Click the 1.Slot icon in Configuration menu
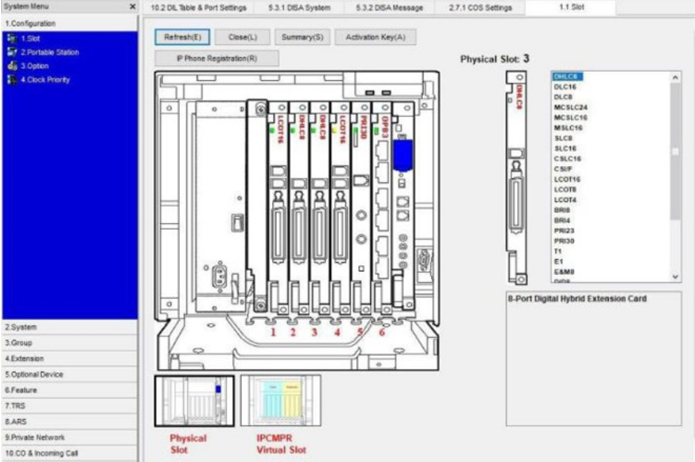The image size is (695, 462). coord(12,39)
